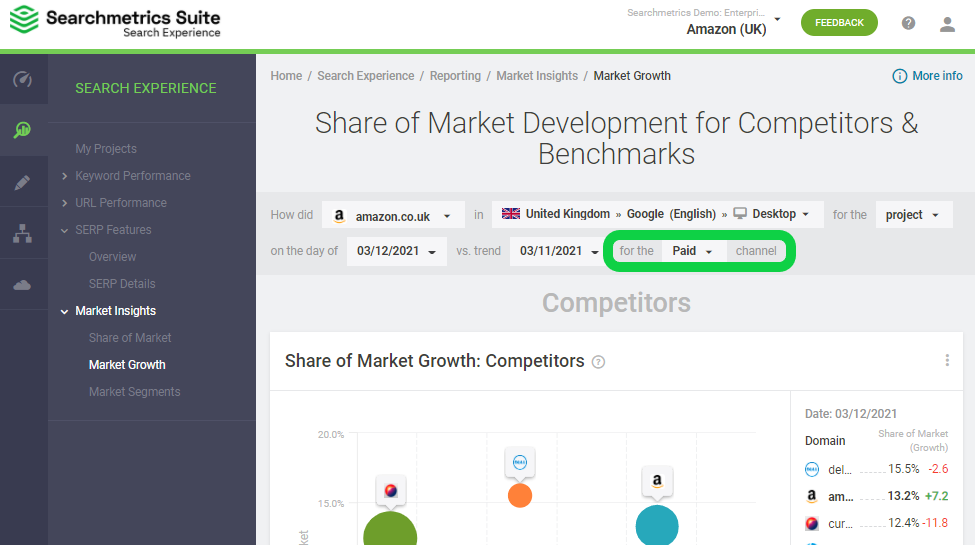975x545 pixels.
Task: Click the SEARCH EXPERIENCE sidebar heading
Action: click(146, 88)
